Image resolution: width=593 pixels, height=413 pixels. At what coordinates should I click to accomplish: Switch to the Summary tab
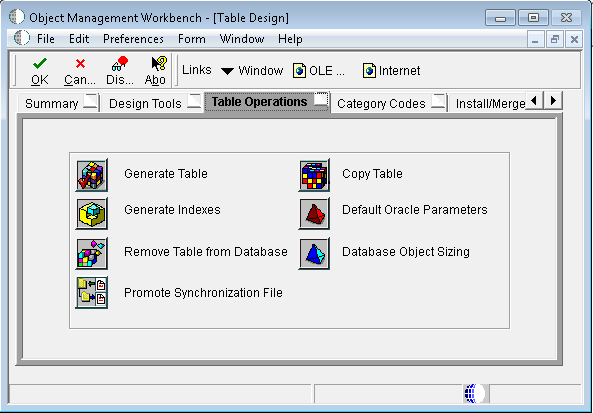[x=59, y=103]
